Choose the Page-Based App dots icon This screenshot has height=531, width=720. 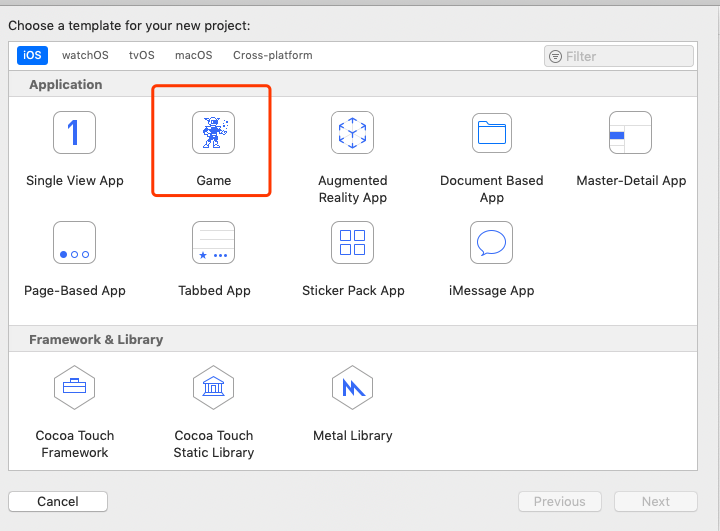click(74, 243)
